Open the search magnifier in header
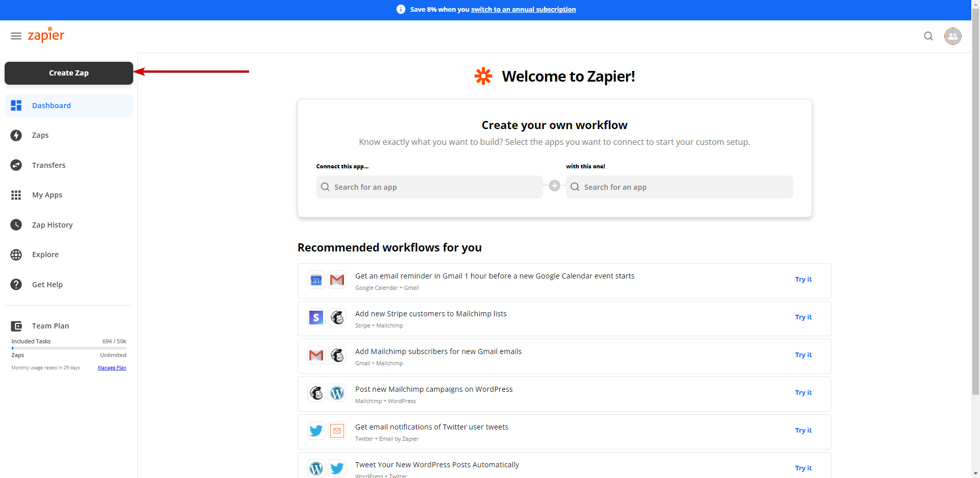This screenshot has width=980, height=478. (x=928, y=36)
